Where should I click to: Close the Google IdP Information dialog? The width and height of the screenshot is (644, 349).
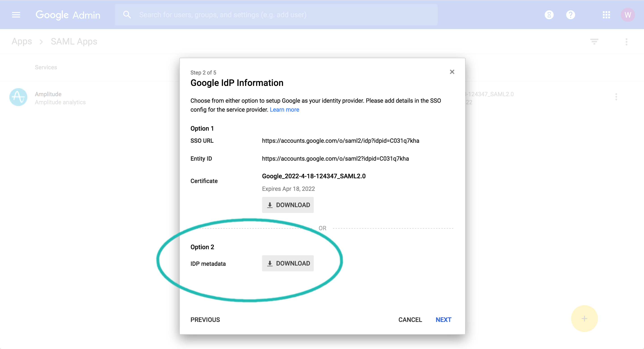coord(452,72)
